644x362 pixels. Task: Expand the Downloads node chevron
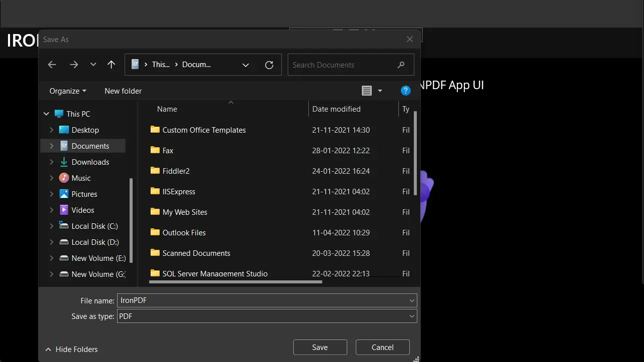pos(52,162)
